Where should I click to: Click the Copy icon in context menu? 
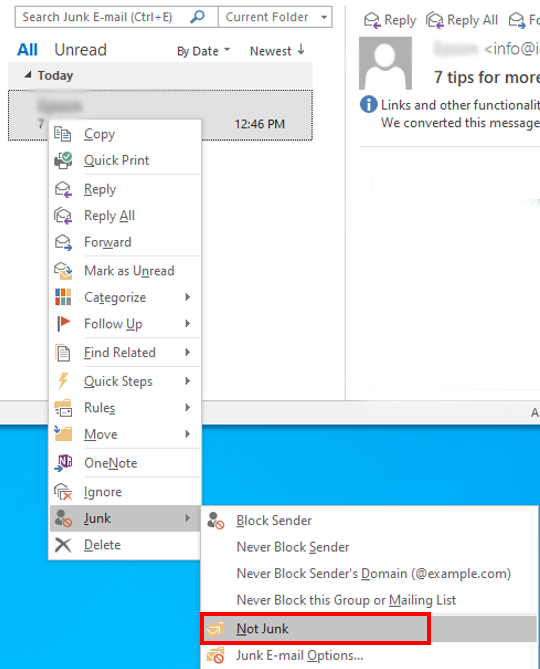click(63, 134)
